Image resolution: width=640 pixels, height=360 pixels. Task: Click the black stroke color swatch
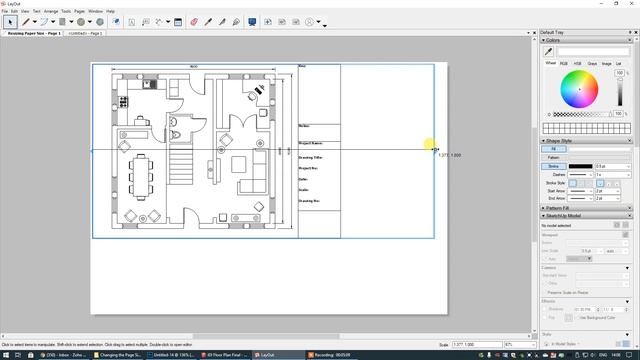coord(580,167)
